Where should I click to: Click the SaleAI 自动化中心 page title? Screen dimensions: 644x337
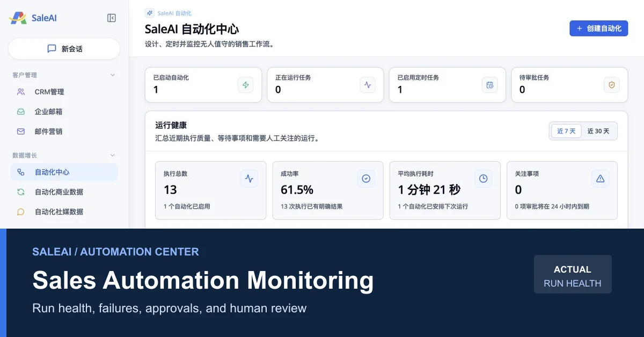pos(192,29)
